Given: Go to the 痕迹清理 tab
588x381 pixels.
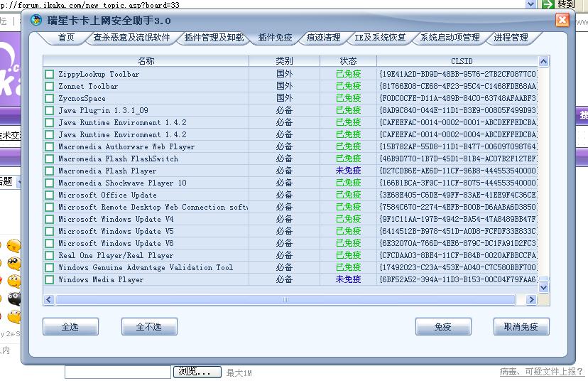Looking at the screenshot, I should click(323, 38).
